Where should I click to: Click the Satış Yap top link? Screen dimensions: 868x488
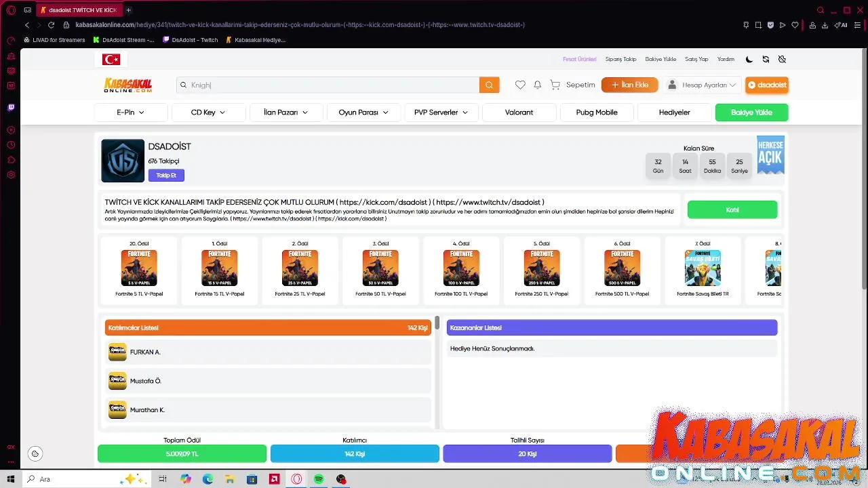[x=696, y=59]
